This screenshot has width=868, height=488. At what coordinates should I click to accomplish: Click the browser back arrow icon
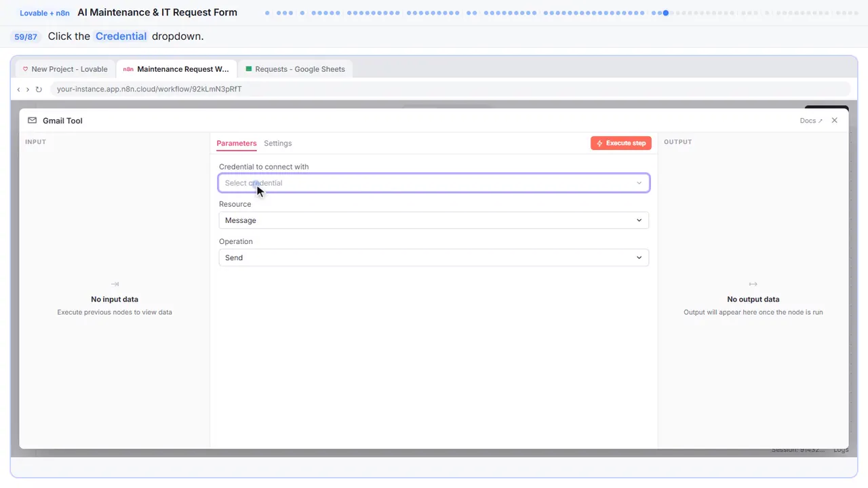[18, 89]
